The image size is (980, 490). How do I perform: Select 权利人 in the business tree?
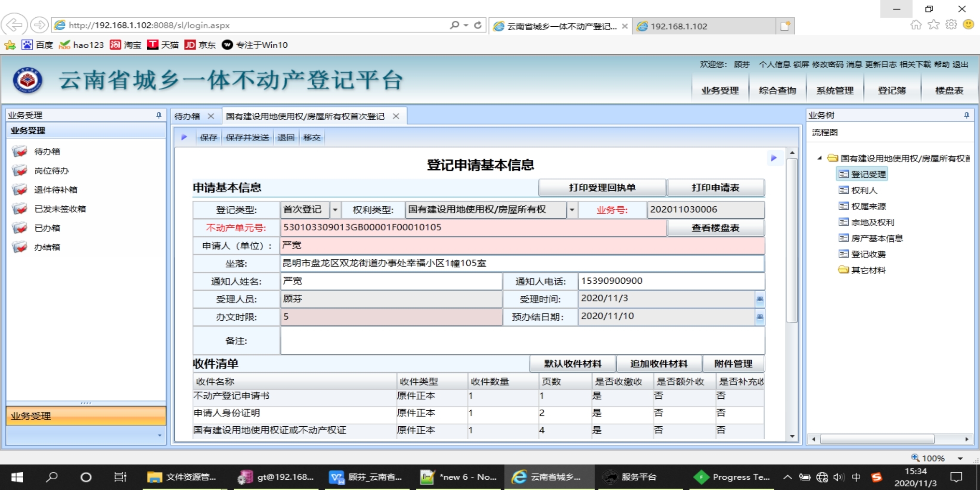[x=864, y=190]
